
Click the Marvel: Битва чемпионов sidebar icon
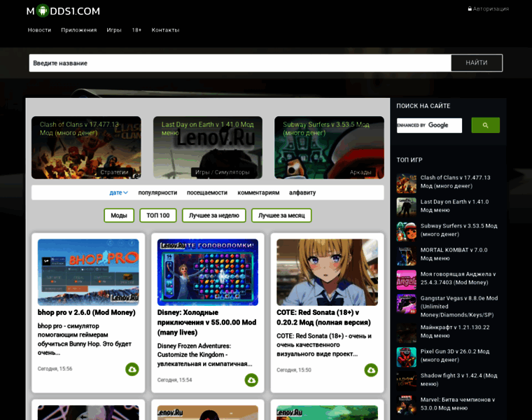[x=407, y=405]
